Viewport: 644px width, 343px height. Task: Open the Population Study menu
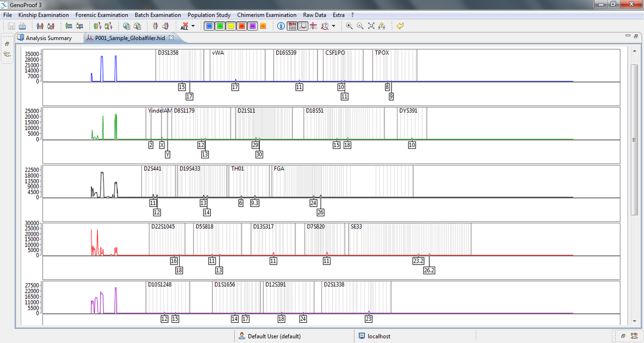[209, 15]
